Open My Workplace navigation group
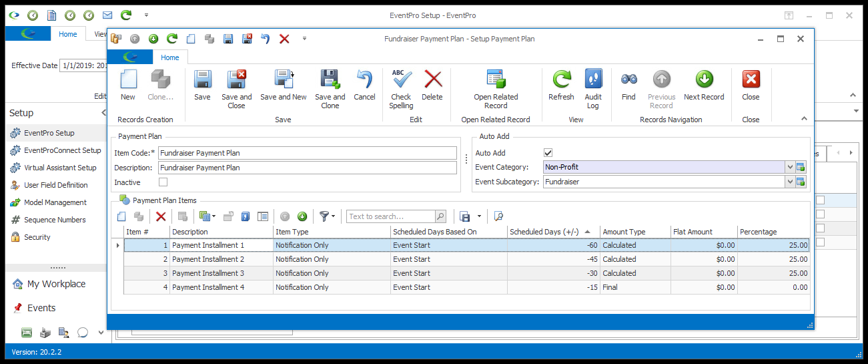This screenshot has height=364, width=868. [56, 284]
